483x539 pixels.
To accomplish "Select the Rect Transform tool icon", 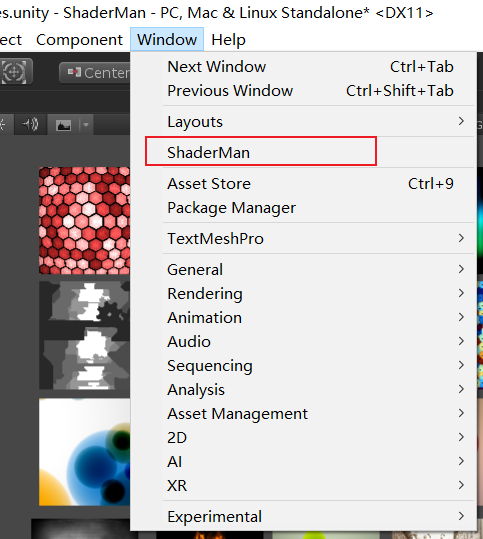I will (x=14, y=72).
